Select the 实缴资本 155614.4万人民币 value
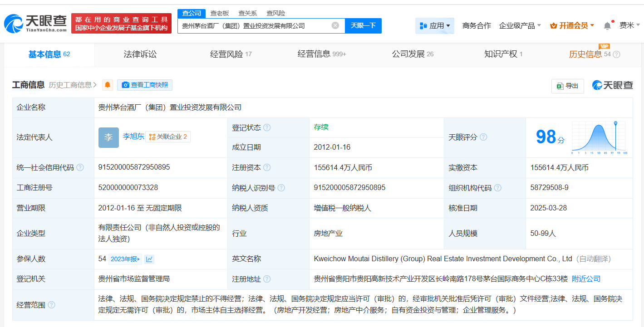 click(560, 167)
